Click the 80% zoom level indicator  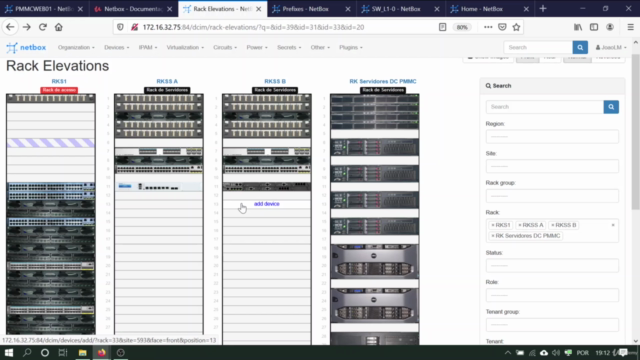(x=462, y=27)
